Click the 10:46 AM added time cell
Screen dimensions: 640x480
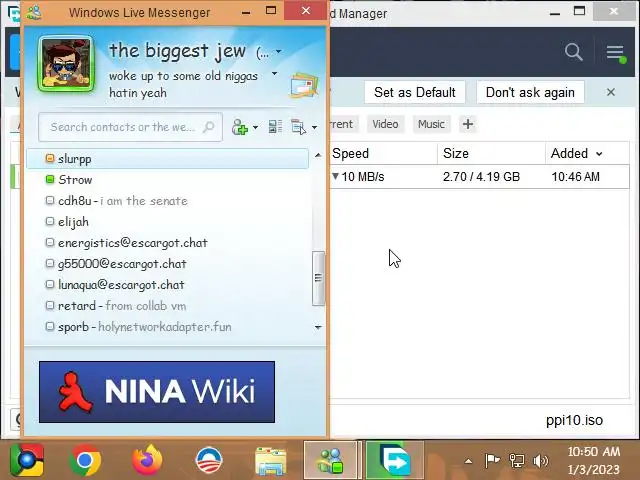576,177
